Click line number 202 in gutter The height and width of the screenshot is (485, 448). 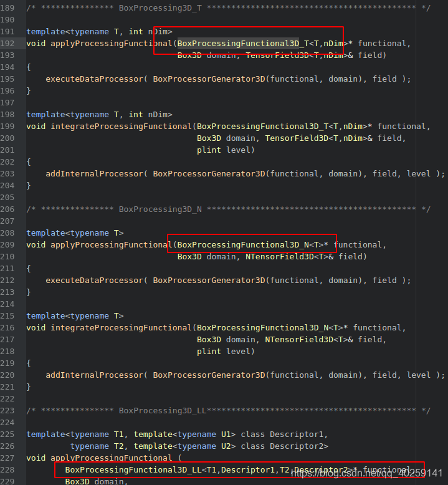tap(7, 162)
